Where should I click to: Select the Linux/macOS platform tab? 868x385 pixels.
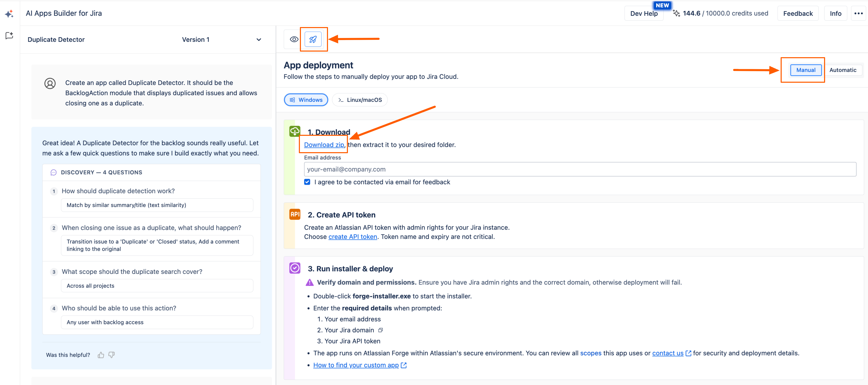click(359, 100)
